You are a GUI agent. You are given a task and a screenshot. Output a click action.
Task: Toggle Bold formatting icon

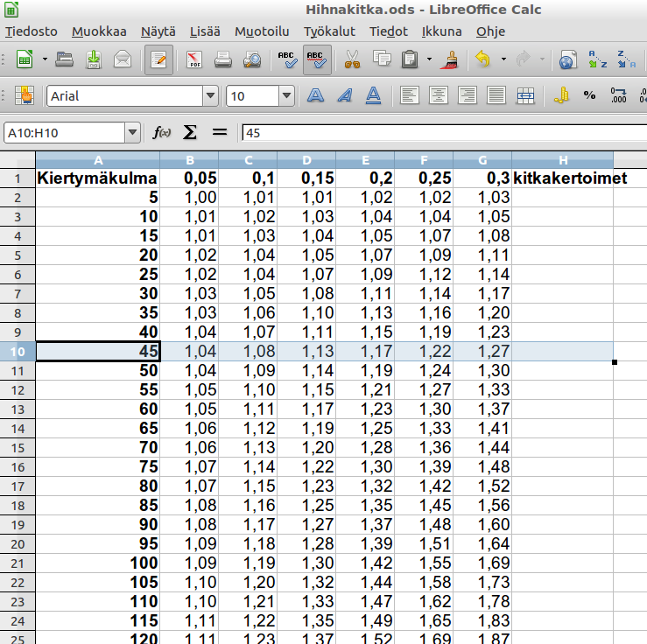point(316,95)
